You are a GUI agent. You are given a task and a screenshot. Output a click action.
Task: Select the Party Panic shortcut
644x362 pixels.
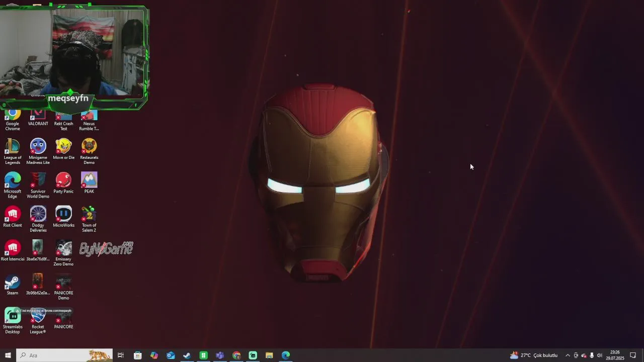tap(63, 183)
